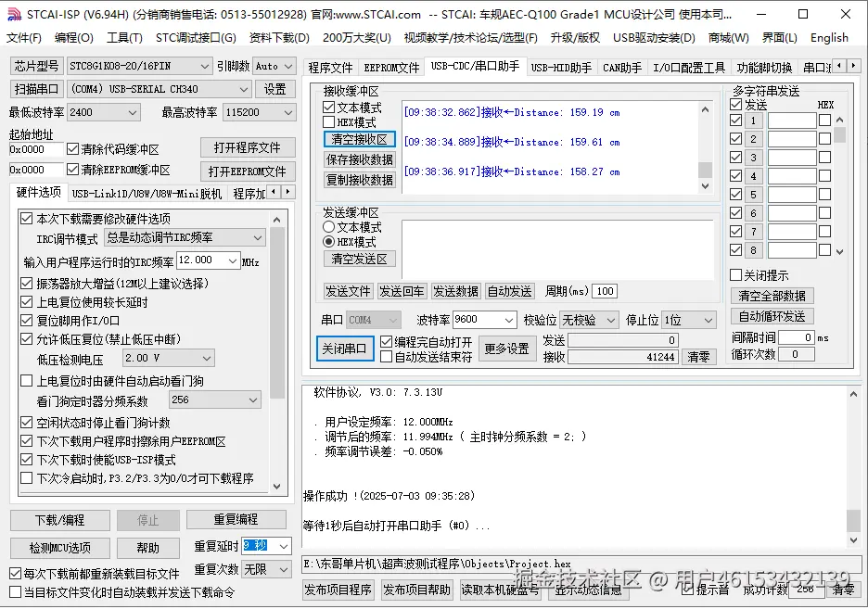This screenshot has height=609, width=868.
Task: Toggle 每次下载前都重新装载目标文件 checkbox
Action: pyautogui.click(x=16, y=574)
